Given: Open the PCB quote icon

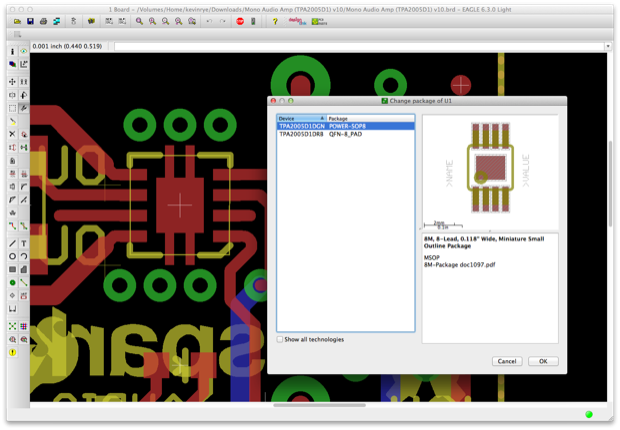Looking at the screenshot, I should [319, 21].
